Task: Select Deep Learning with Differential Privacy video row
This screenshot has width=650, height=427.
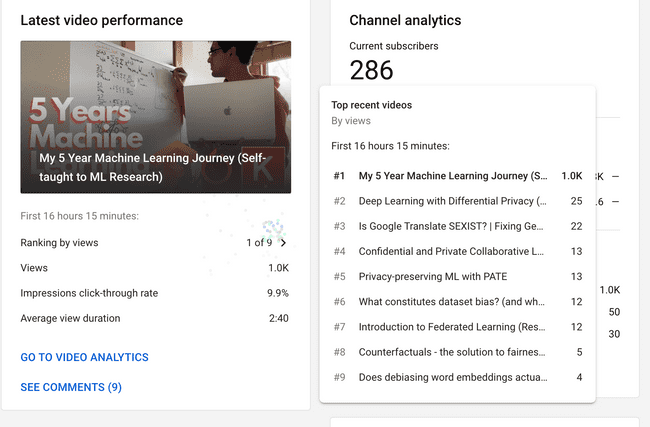Action: coord(458,201)
